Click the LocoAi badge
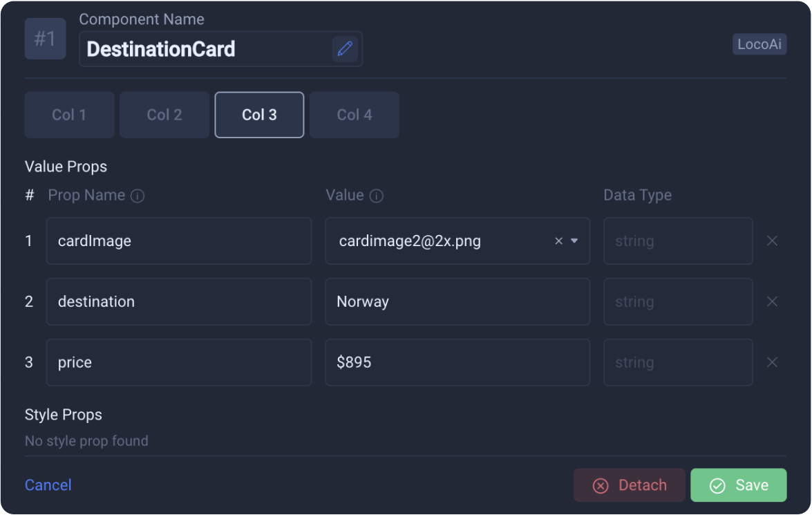Image resolution: width=812 pixels, height=515 pixels. [759, 44]
